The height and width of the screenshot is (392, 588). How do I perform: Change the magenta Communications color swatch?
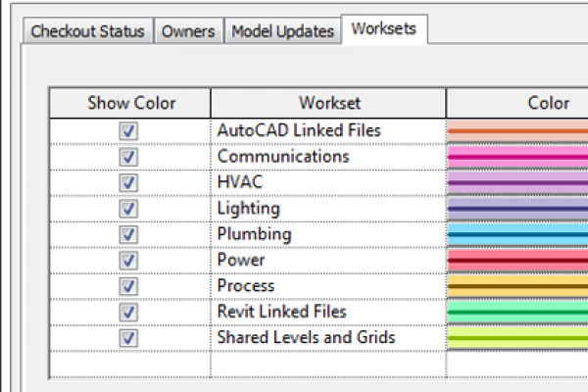[517, 157]
